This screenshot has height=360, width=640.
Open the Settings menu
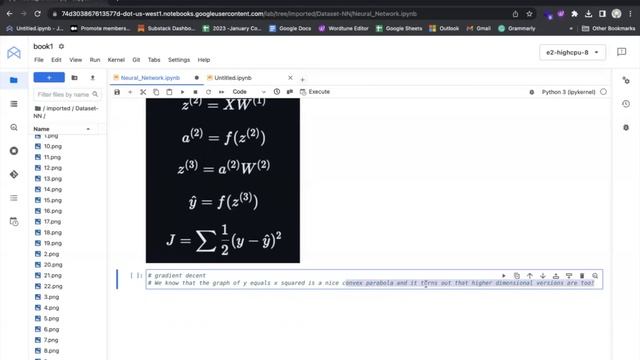pyautogui.click(x=179, y=60)
